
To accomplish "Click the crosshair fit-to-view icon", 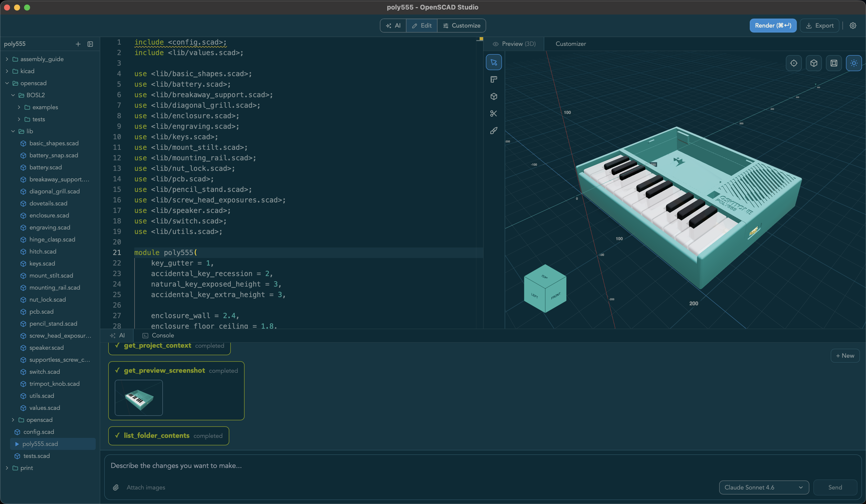I will tap(794, 63).
